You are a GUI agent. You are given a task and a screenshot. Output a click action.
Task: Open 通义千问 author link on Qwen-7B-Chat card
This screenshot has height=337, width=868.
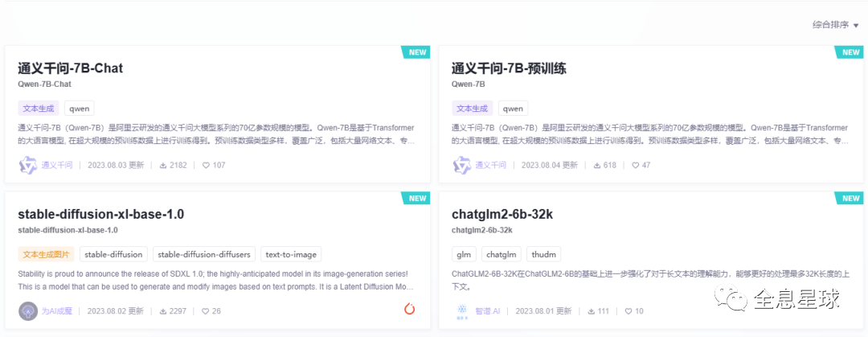(x=57, y=165)
